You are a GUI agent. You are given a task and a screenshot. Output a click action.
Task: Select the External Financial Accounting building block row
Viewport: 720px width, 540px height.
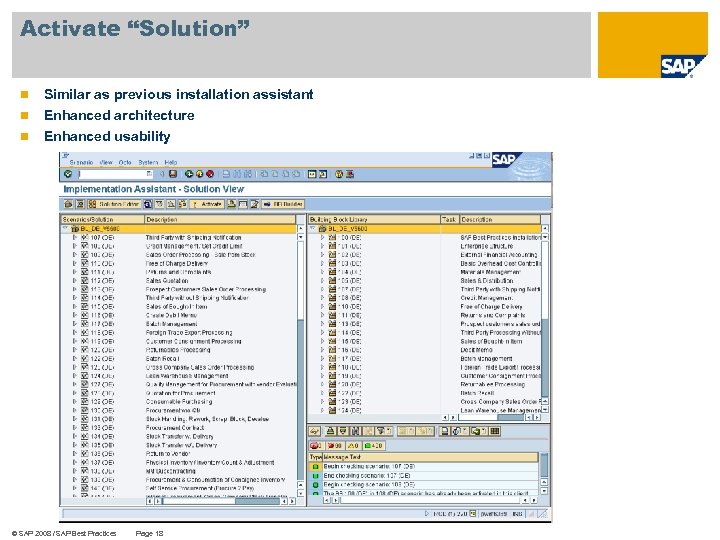pyautogui.click(x=425, y=255)
